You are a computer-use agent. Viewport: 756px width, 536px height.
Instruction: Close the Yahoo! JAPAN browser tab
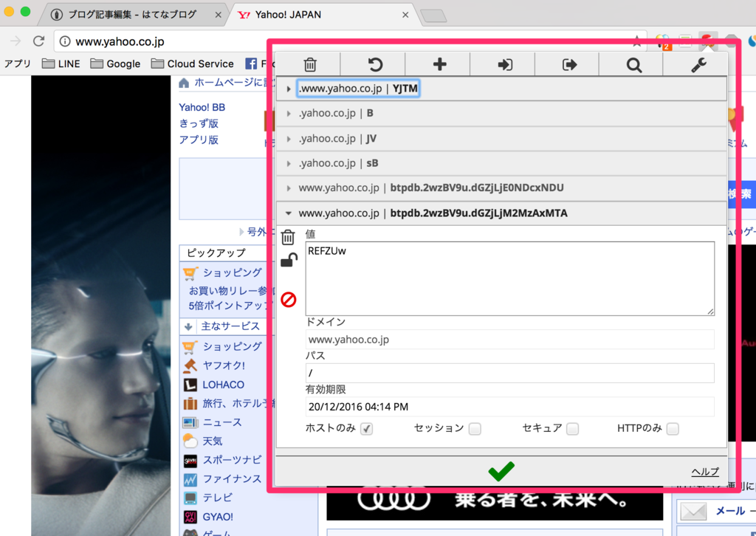click(x=405, y=15)
